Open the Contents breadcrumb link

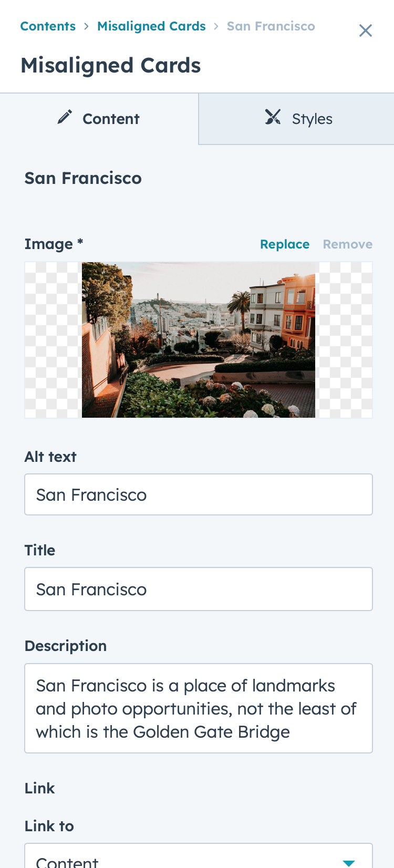(x=48, y=26)
